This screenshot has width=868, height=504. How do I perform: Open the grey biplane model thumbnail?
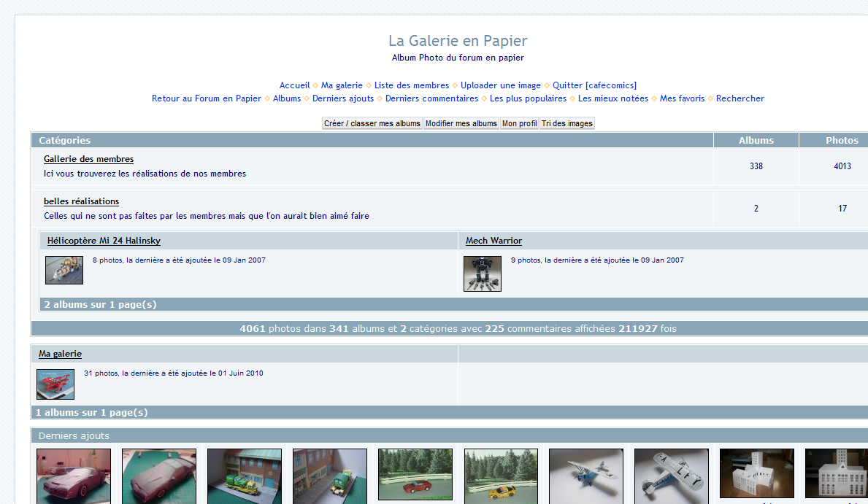point(671,476)
